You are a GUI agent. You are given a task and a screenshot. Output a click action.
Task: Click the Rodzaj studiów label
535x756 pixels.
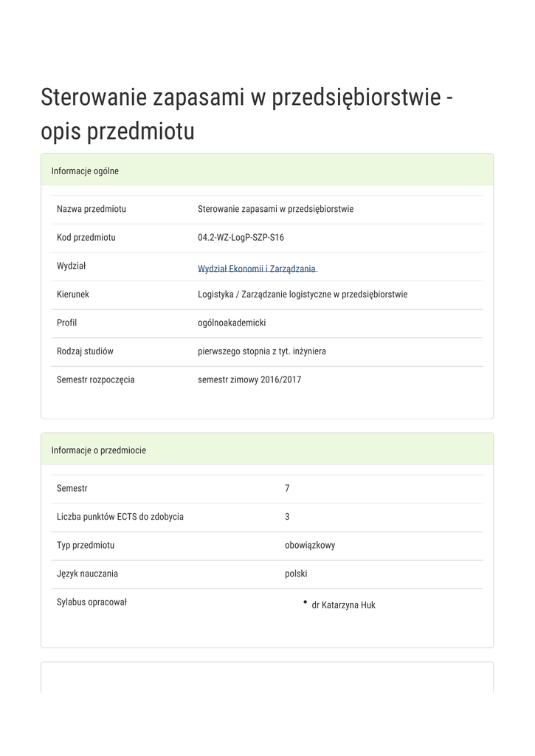pyautogui.click(x=85, y=351)
